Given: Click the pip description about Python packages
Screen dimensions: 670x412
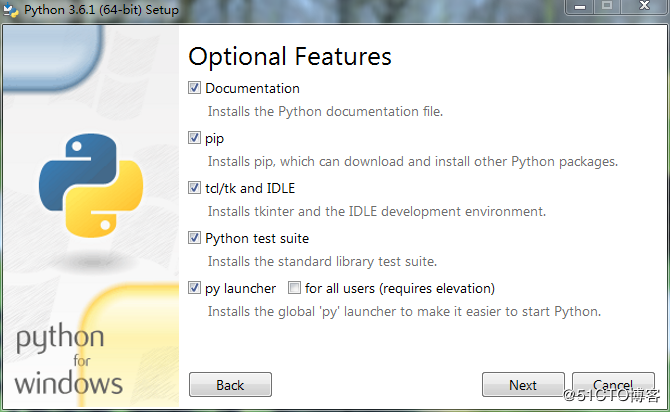Looking at the screenshot, I should tap(413, 162).
